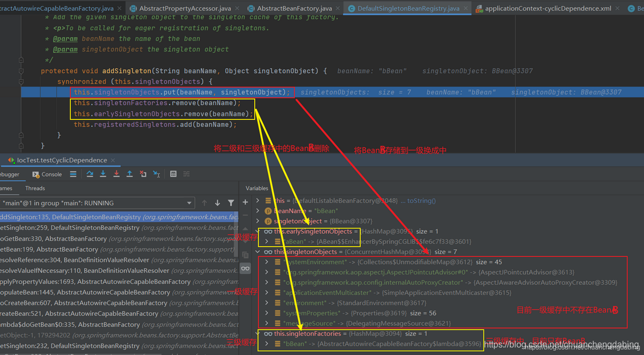Screen dimensions: 644x355
Task: Open the Threads tab
Action: (x=35, y=188)
